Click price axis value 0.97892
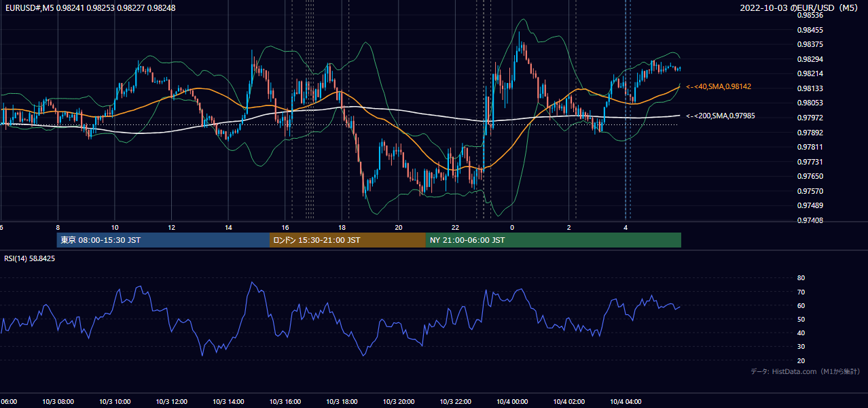Viewport: 868px width, 408px height. (x=810, y=133)
